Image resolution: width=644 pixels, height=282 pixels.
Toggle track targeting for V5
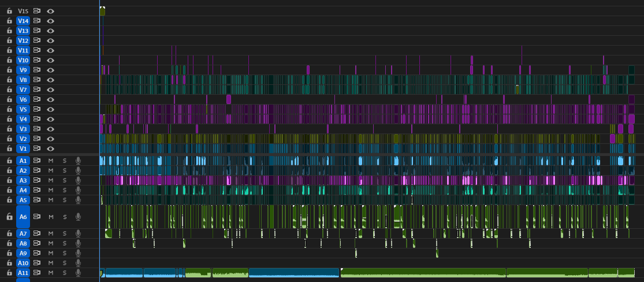pyautogui.click(x=23, y=109)
